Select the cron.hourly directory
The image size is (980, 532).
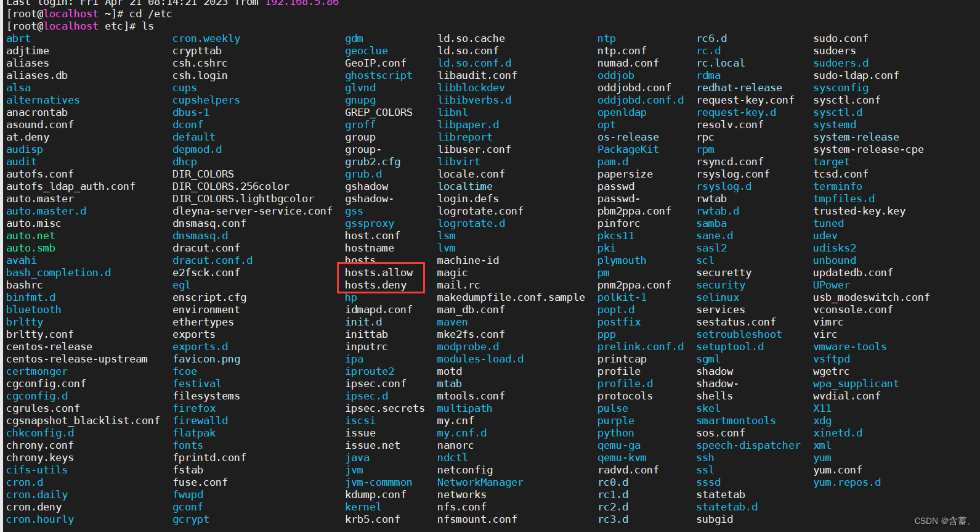click(40, 519)
